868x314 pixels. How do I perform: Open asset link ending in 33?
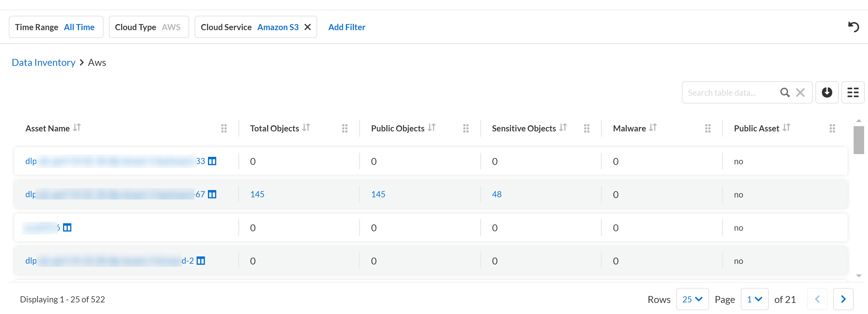tap(115, 161)
